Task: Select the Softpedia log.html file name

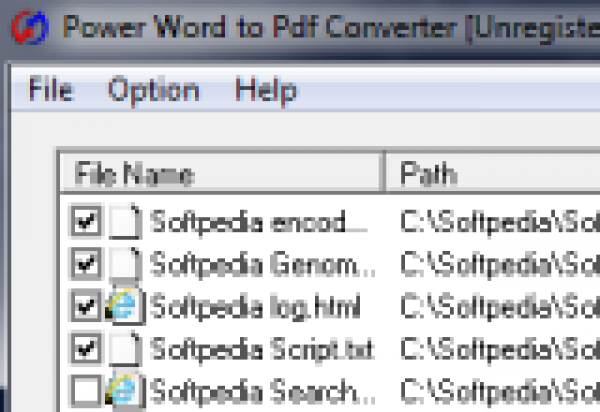Action: 254,306
